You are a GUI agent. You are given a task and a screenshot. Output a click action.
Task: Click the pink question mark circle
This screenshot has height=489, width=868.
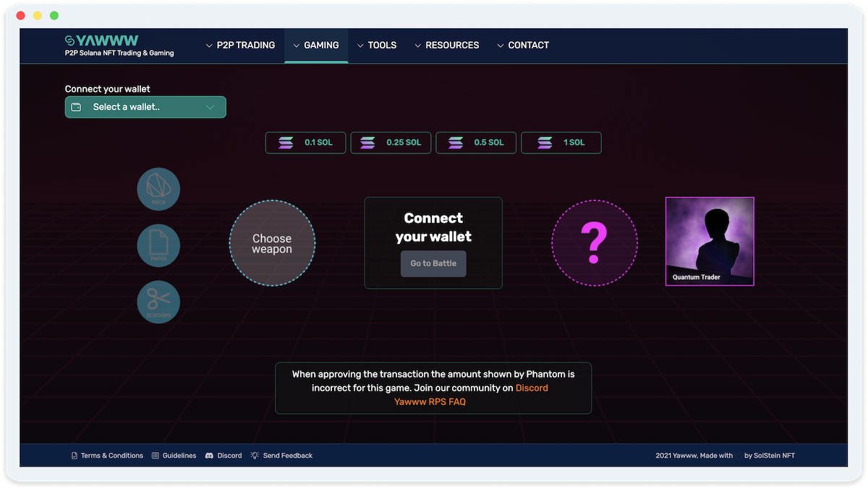click(594, 243)
